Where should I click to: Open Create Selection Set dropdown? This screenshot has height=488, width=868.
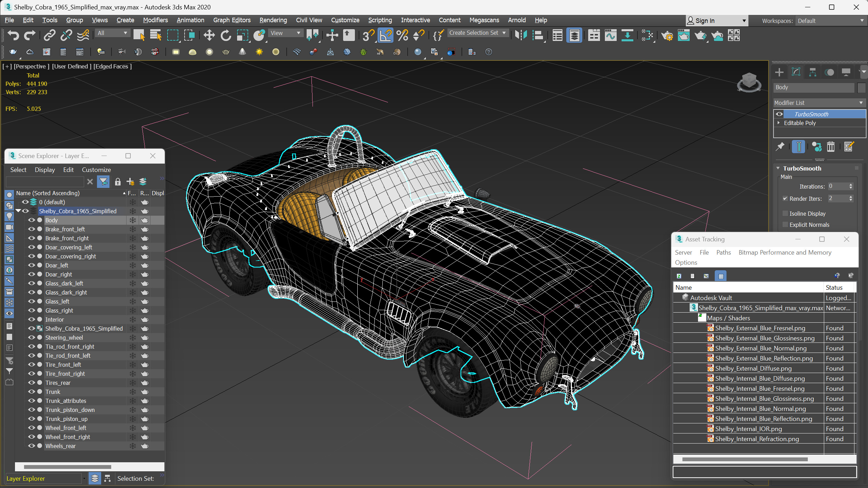pos(478,33)
